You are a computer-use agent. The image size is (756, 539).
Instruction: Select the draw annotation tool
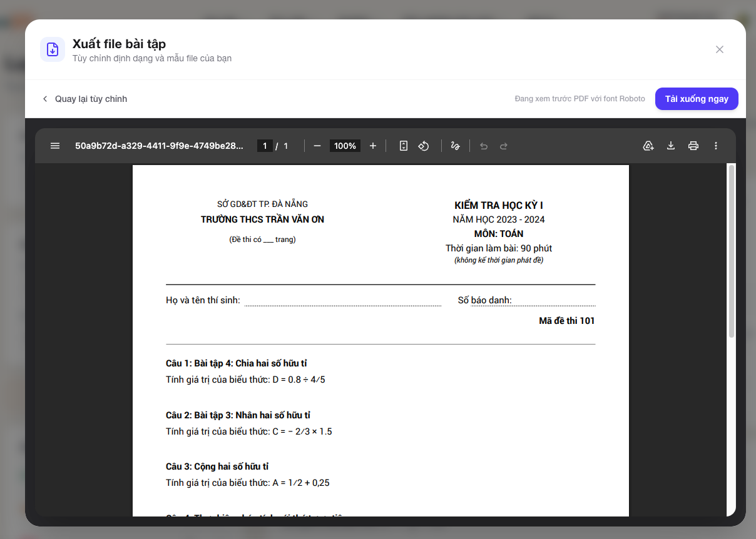tap(456, 146)
